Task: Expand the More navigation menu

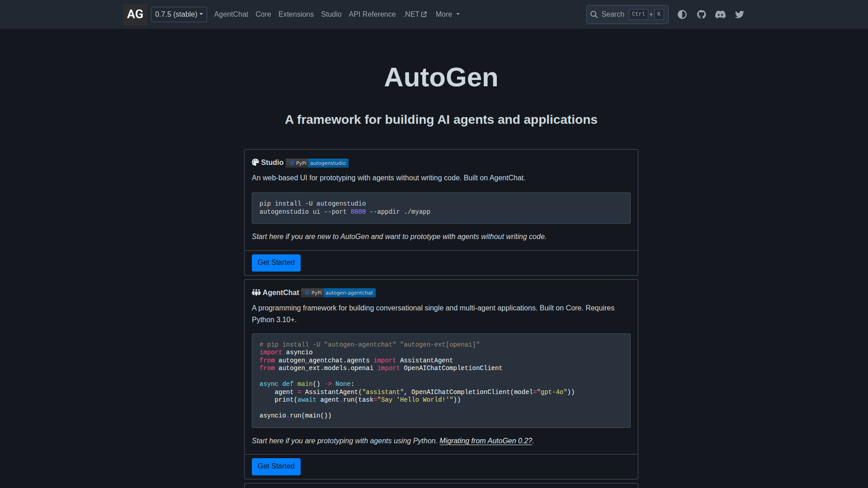Action: pos(448,15)
